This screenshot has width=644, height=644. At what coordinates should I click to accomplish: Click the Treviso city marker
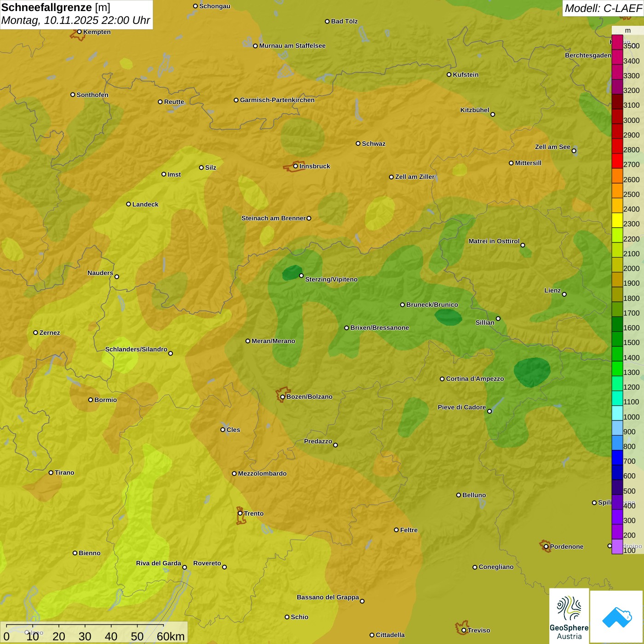click(x=464, y=630)
